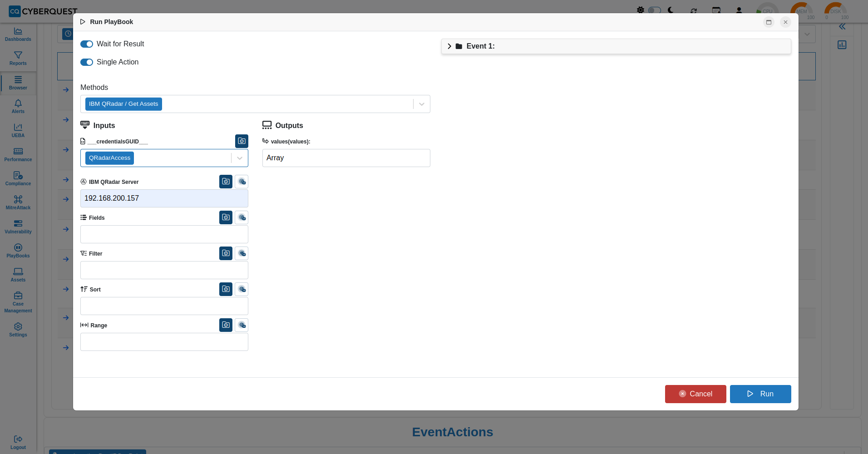Click the search icon for Sort
Screen dimensions: 868x454
pyautogui.click(x=242, y=289)
